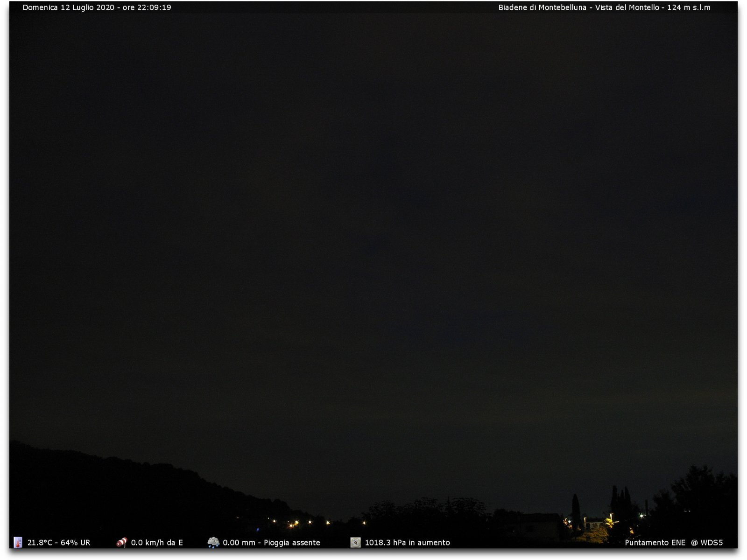Image resolution: width=747 pixels, height=560 pixels.
Task: Select the time text 'ore 22:09:19'
Action: tap(147, 7)
